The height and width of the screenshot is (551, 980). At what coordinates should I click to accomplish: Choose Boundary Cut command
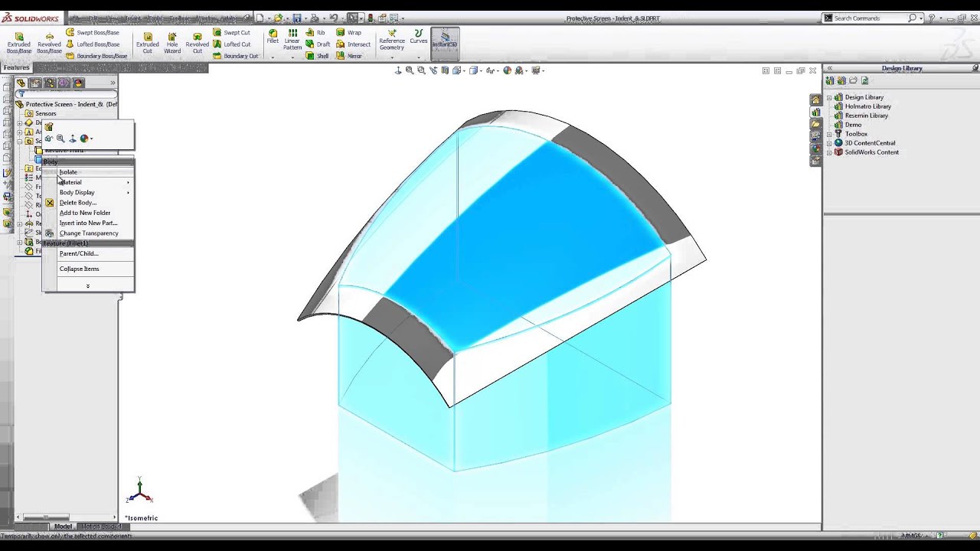point(235,56)
